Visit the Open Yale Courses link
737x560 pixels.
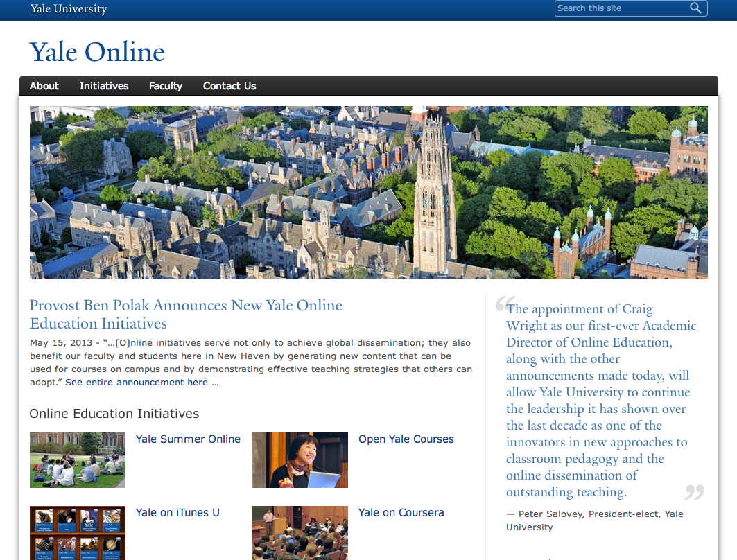(x=406, y=439)
